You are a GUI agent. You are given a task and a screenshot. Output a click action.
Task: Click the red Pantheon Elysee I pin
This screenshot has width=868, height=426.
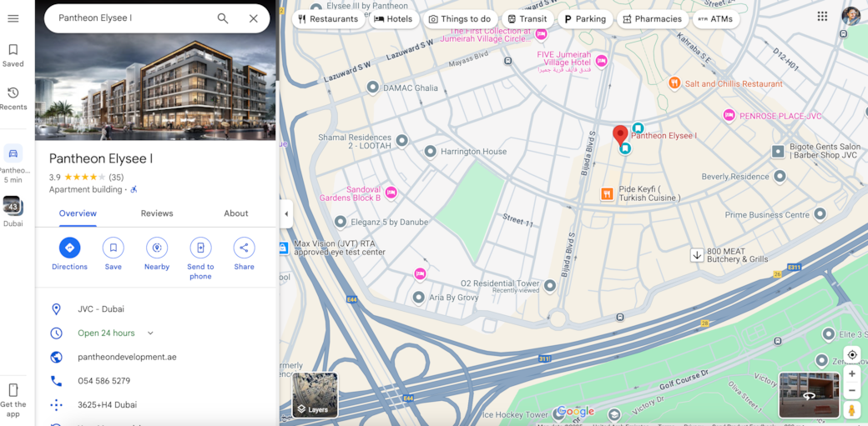pos(620,135)
